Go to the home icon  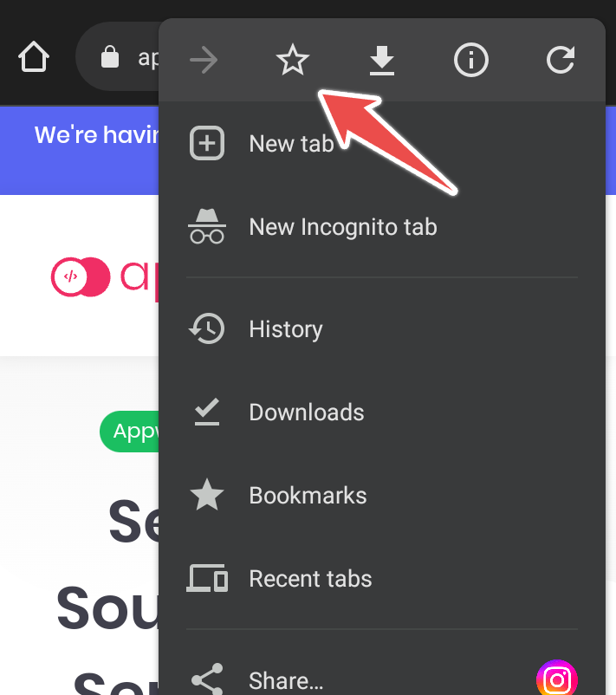(x=34, y=56)
